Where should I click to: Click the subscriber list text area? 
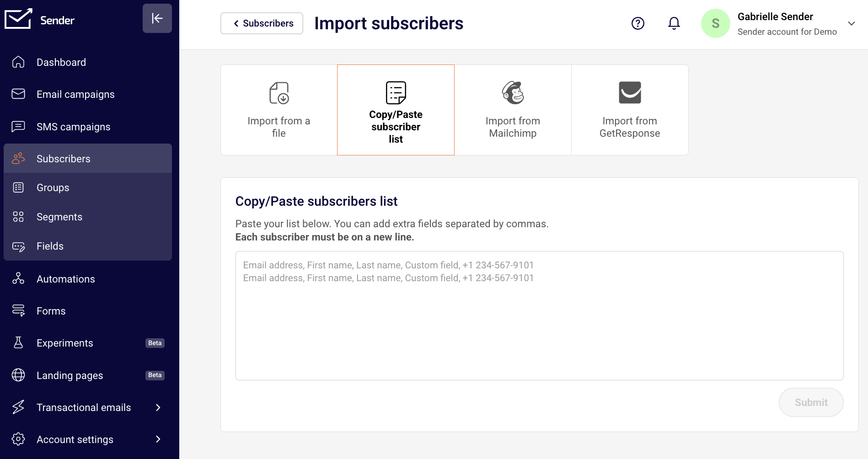[x=539, y=315]
